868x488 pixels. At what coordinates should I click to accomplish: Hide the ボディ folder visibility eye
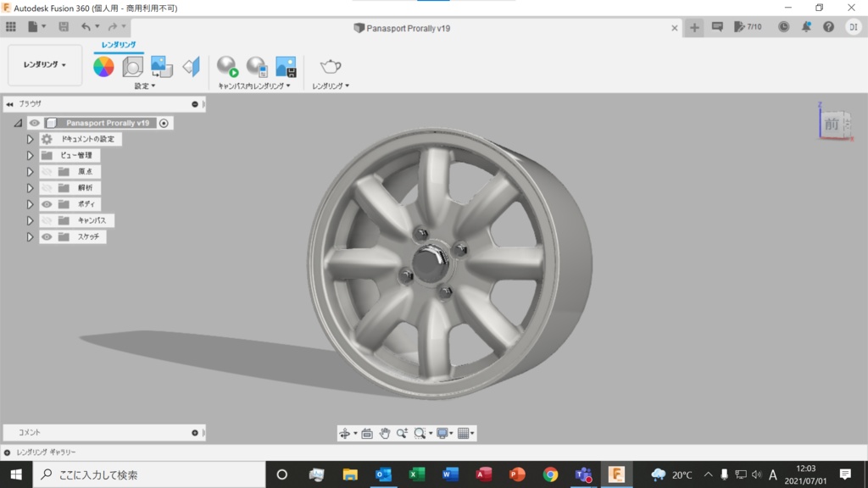[x=47, y=204]
